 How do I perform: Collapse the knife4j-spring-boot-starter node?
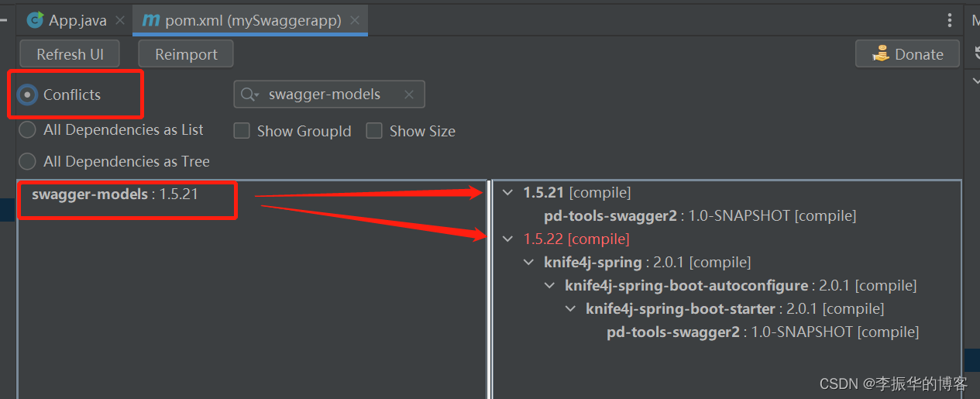point(570,308)
